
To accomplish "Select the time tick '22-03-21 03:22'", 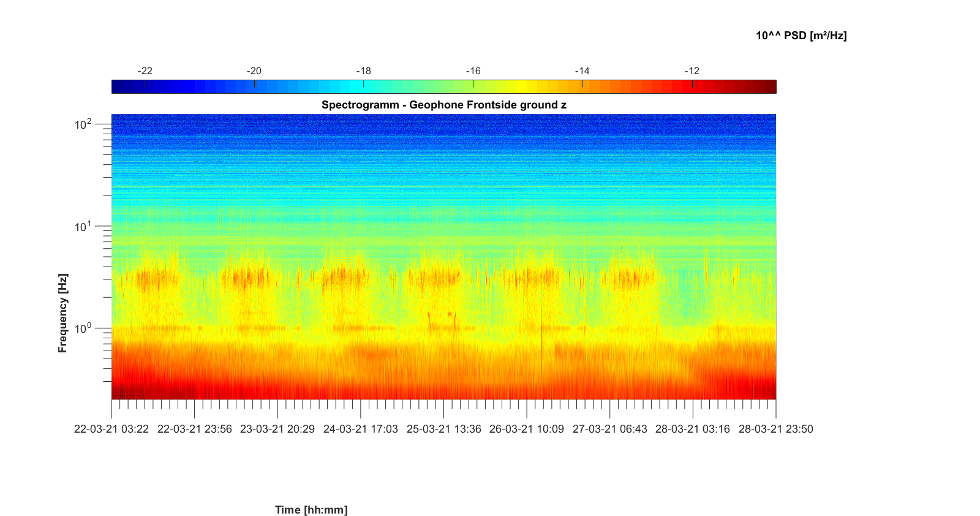I will (x=111, y=429).
